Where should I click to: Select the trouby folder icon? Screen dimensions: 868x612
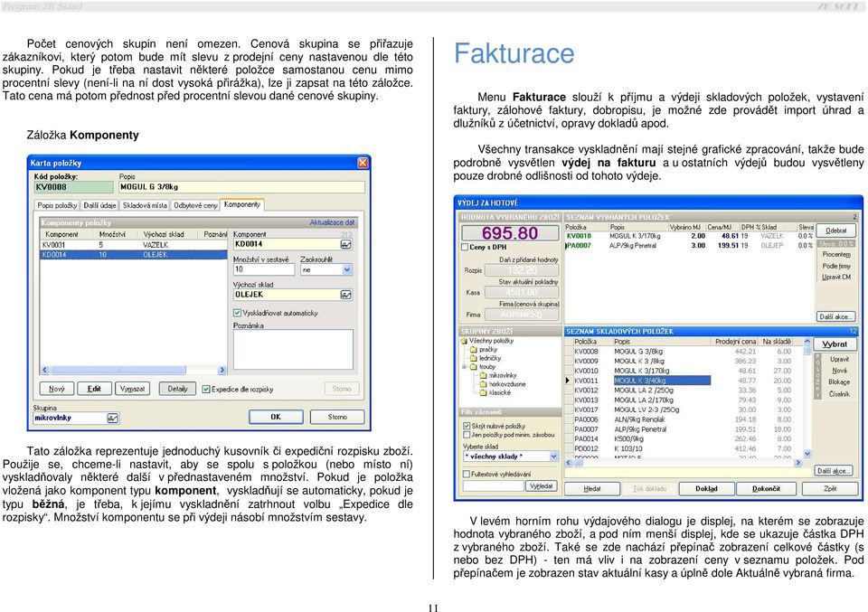click(x=473, y=367)
